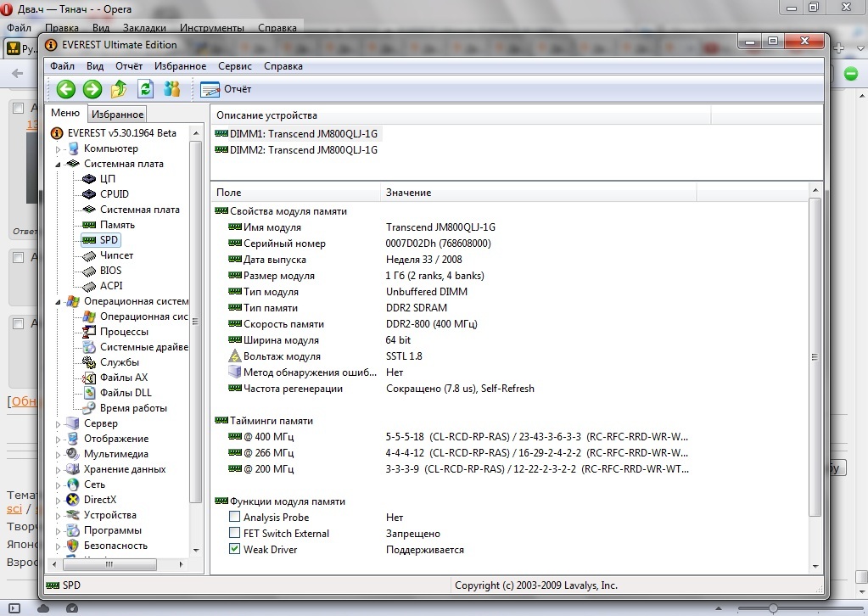Open EVEREST Избранное menu
The height and width of the screenshot is (616, 868).
point(180,66)
